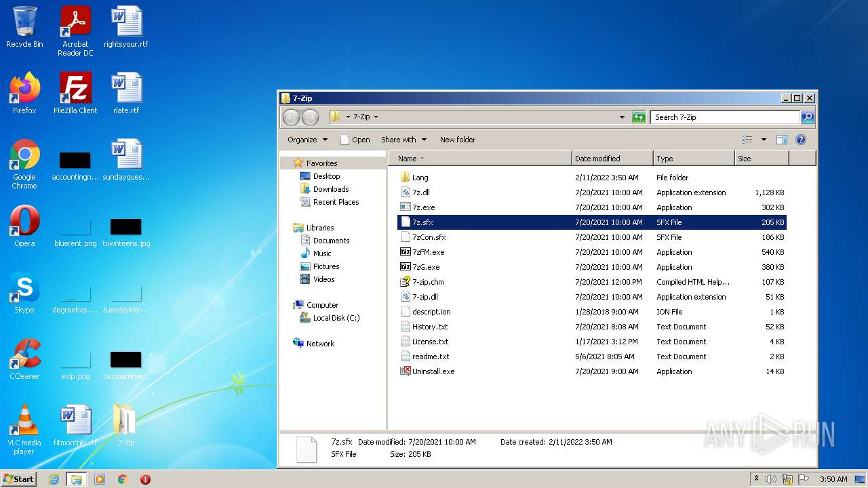Change view using the views icon

point(747,140)
